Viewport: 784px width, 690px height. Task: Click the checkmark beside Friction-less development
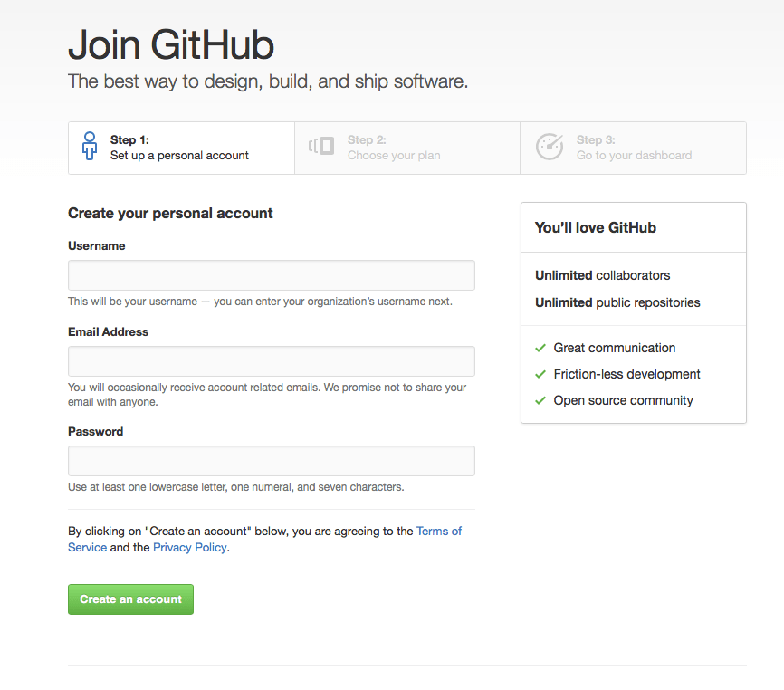[x=540, y=374]
